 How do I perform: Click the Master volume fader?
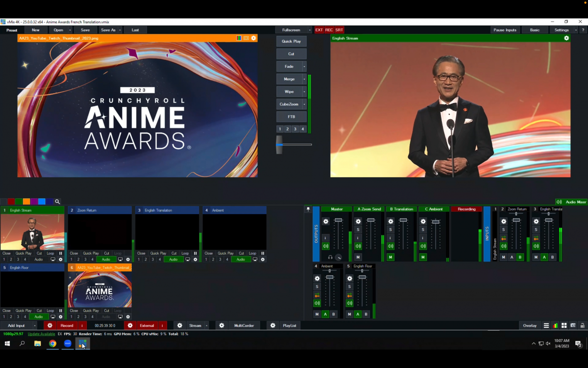pyautogui.click(x=338, y=220)
